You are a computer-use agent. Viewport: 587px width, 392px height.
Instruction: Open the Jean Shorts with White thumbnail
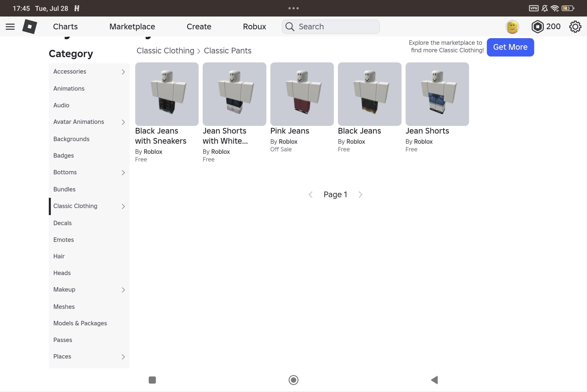[x=234, y=94]
